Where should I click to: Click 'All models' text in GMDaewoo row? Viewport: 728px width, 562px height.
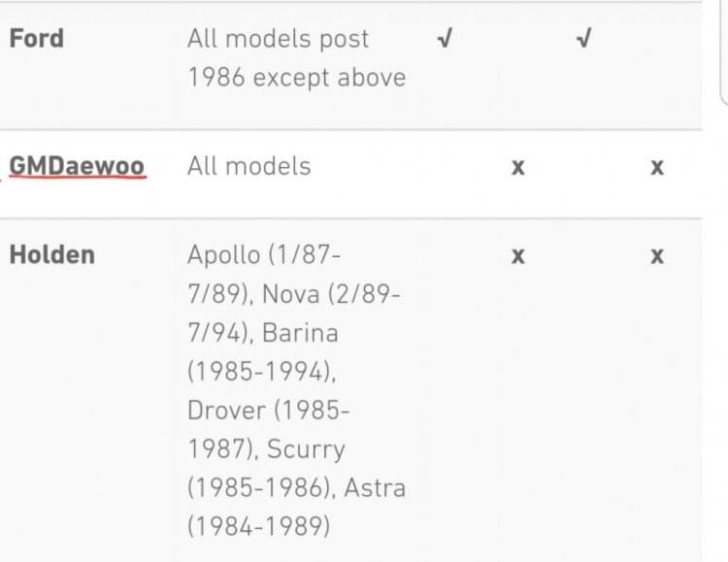click(248, 166)
